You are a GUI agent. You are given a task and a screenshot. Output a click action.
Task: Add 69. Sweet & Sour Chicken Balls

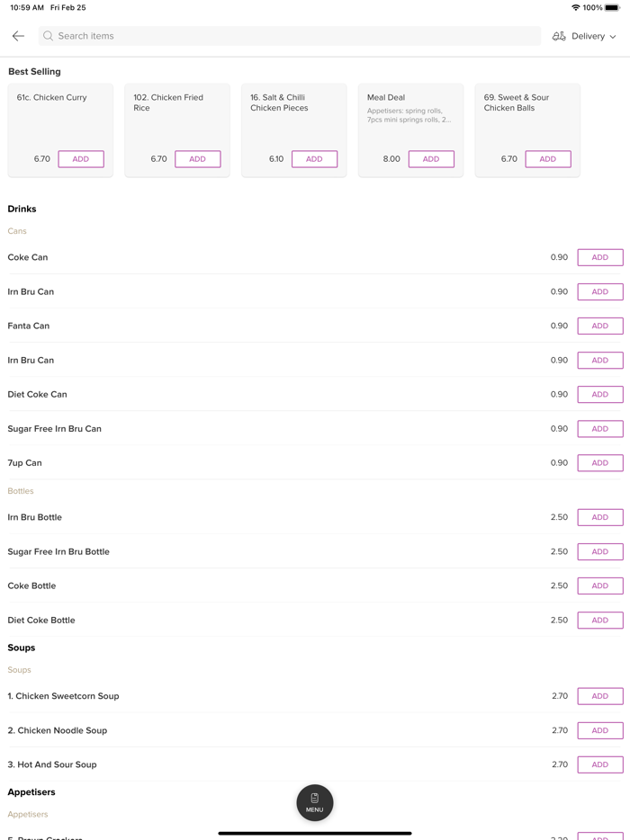(548, 159)
